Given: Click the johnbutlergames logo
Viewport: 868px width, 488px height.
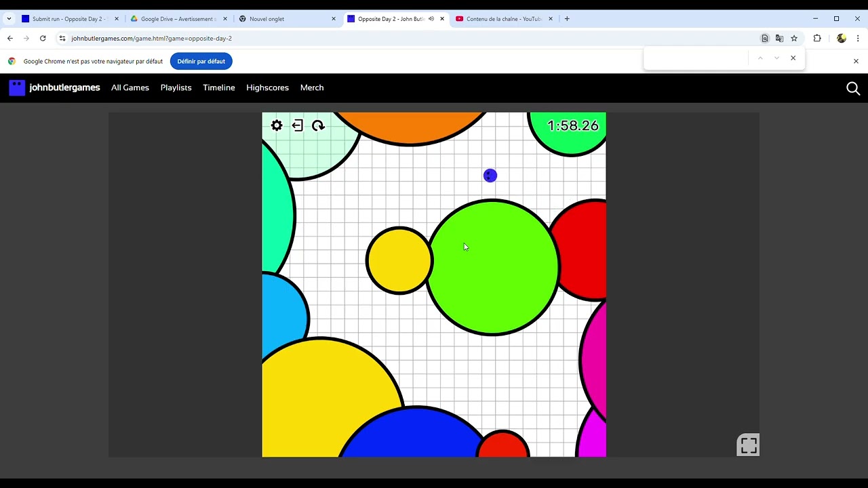Looking at the screenshot, I should 54,87.
